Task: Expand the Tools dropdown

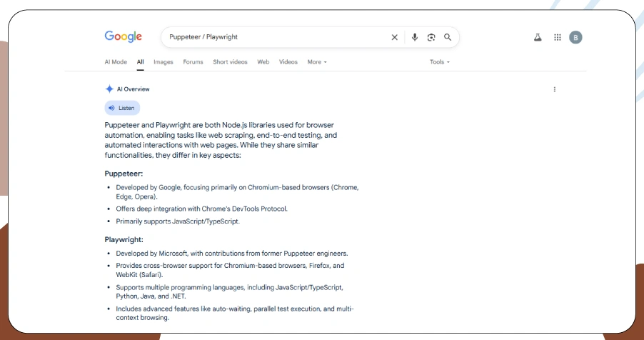Action: click(x=440, y=62)
